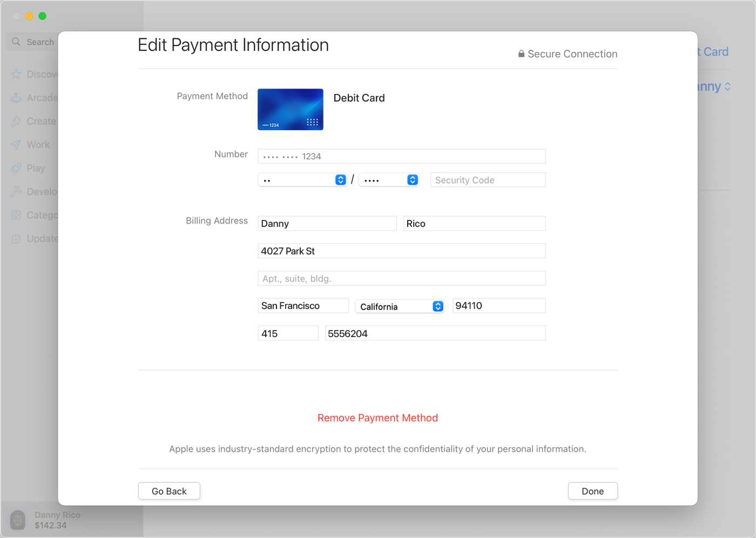This screenshot has height=538, width=756.
Task: Click the Create paintbrush icon
Action: click(x=16, y=121)
